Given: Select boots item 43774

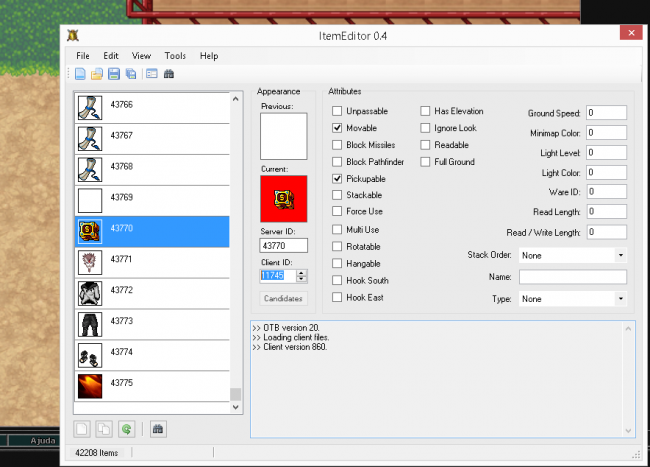Looking at the screenshot, I should (x=152, y=355).
